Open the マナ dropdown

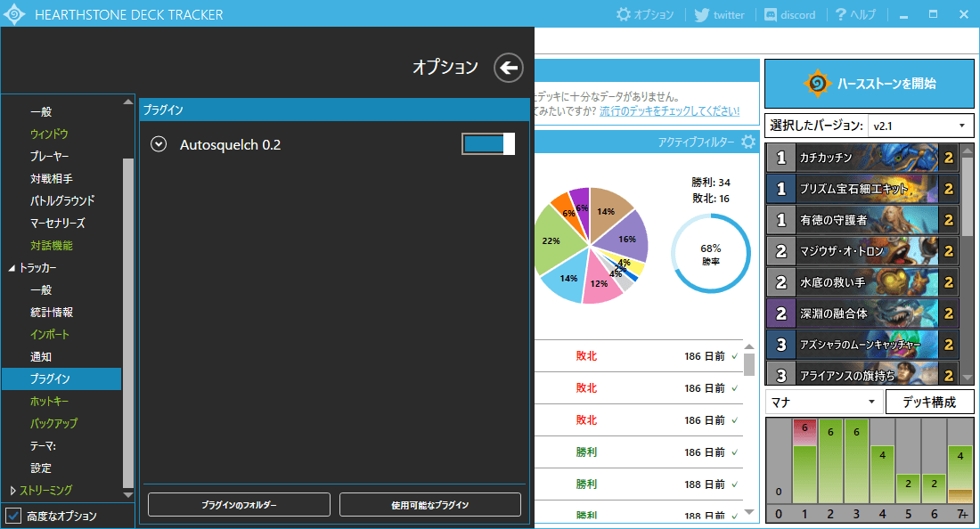point(824,403)
